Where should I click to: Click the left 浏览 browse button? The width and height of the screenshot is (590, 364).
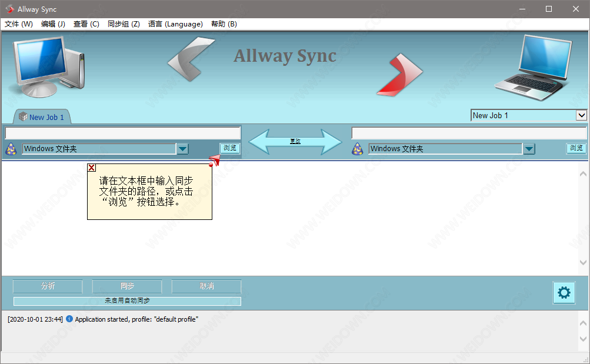(230, 148)
